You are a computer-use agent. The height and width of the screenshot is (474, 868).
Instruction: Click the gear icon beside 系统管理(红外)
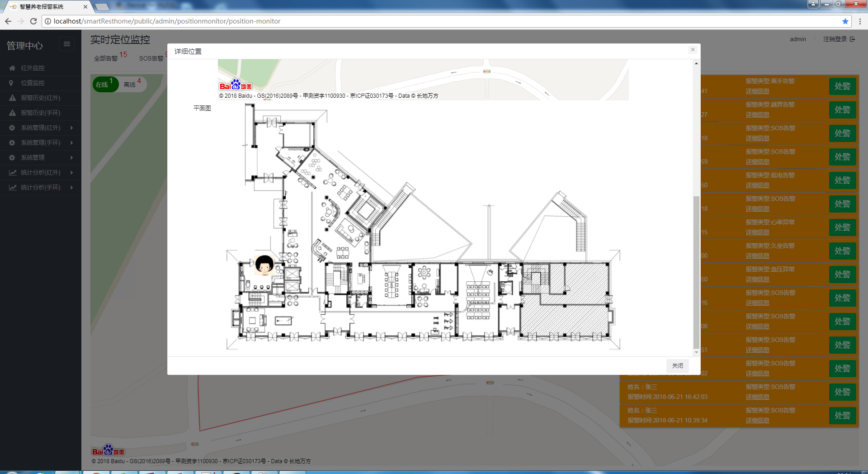coord(12,128)
